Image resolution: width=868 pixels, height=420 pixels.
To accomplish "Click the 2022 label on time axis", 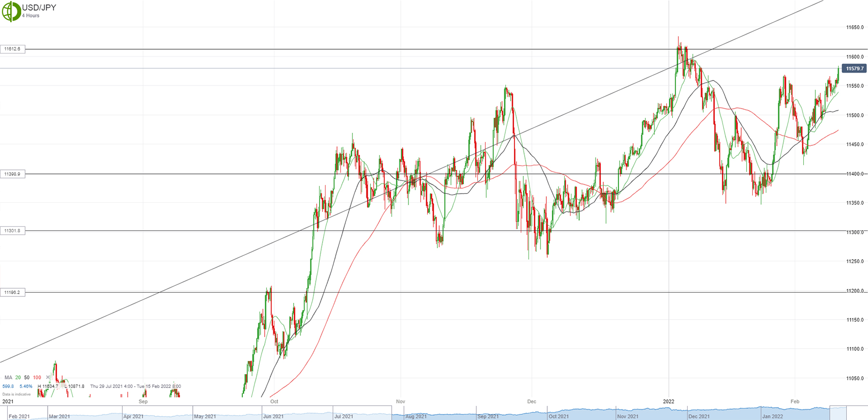I will tap(668, 402).
